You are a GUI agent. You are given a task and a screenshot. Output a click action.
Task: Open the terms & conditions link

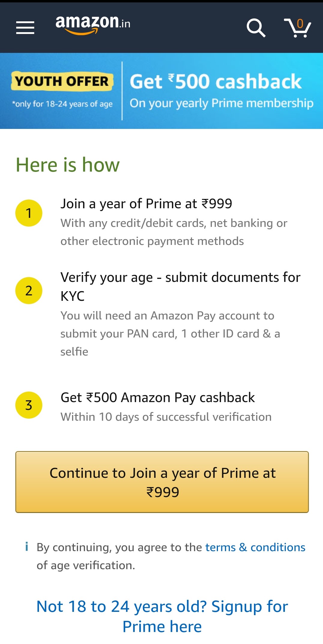[x=255, y=547]
